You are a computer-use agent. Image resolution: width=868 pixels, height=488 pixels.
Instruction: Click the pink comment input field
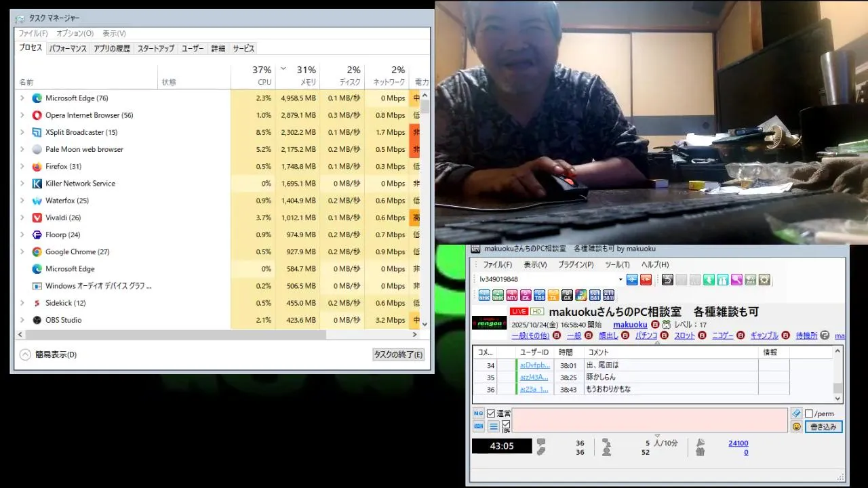(650, 420)
